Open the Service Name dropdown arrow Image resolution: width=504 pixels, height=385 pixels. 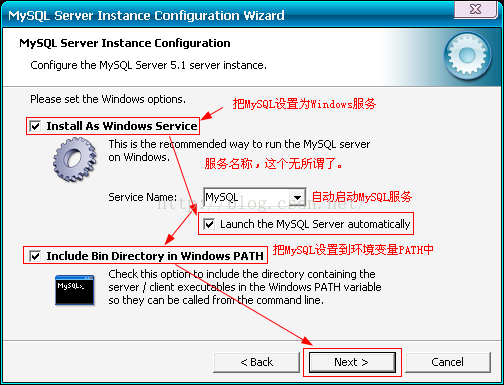tap(297, 197)
